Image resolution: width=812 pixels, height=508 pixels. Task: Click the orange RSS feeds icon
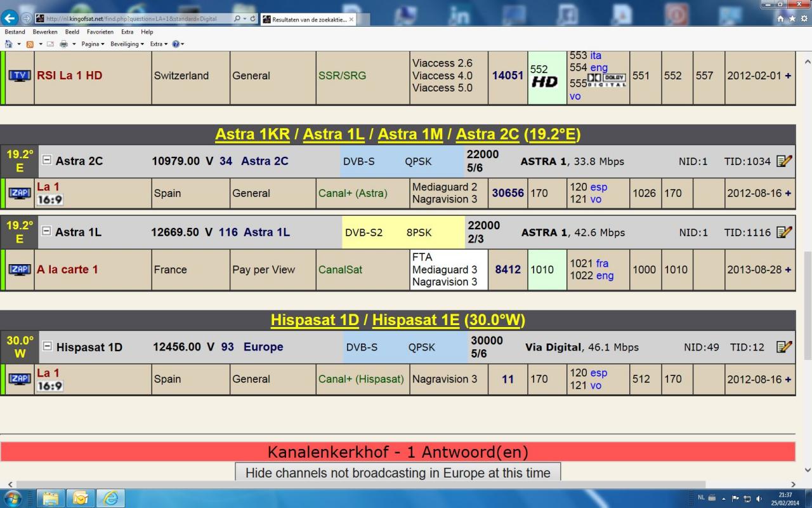point(30,44)
